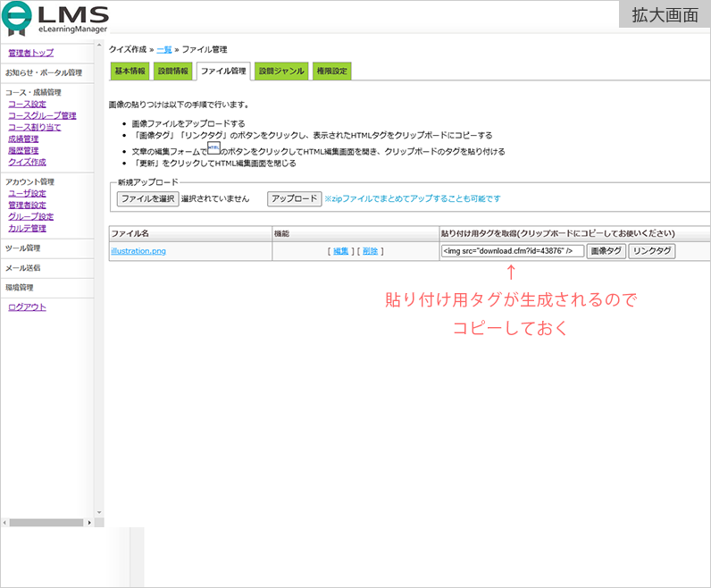
Task: Click 一覧 breadcrumb link
Action: click(x=164, y=49)
